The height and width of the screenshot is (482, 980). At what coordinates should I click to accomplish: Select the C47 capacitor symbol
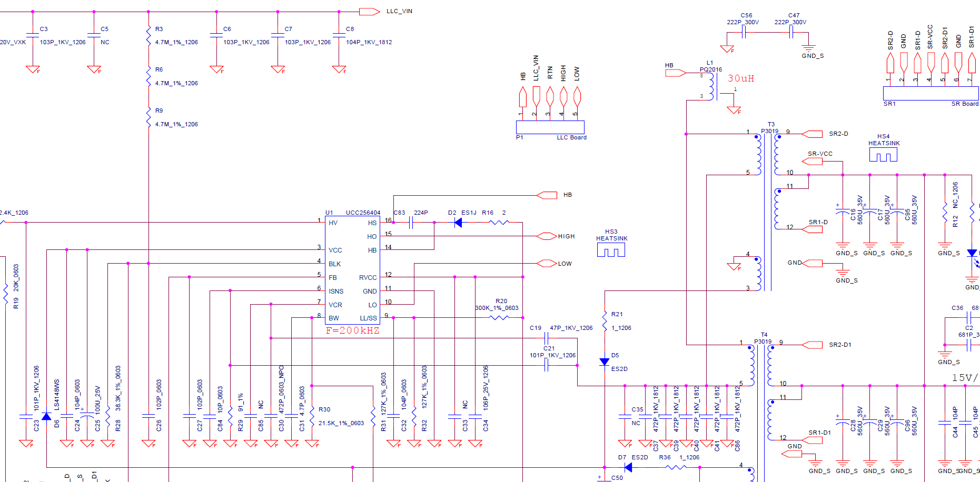(x=791, y=33)
